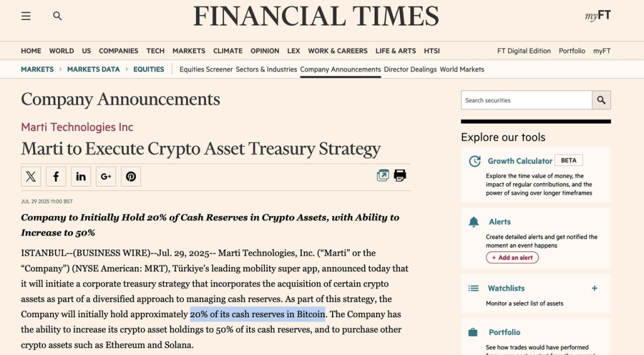Open the Equities Screener tab
This screenshot has height=355, width=644.
[x=206, y=69]
